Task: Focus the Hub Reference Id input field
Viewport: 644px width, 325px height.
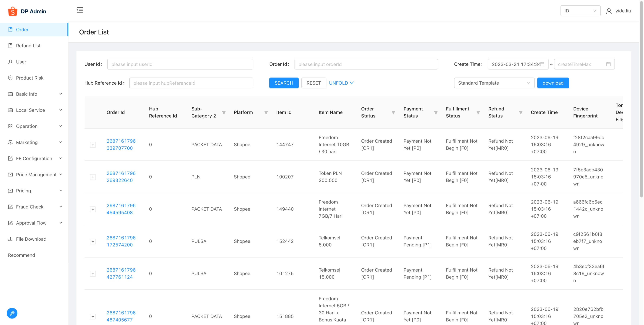Action: pos(191,83)
